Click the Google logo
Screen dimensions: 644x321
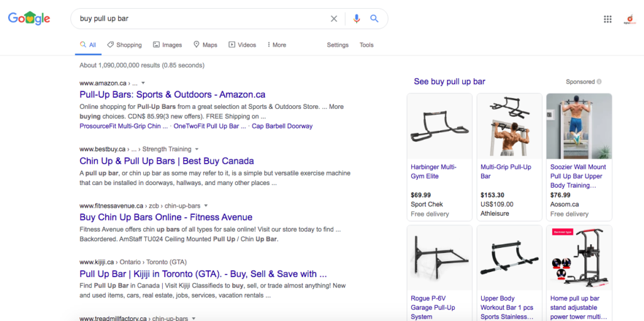(29, 18)
